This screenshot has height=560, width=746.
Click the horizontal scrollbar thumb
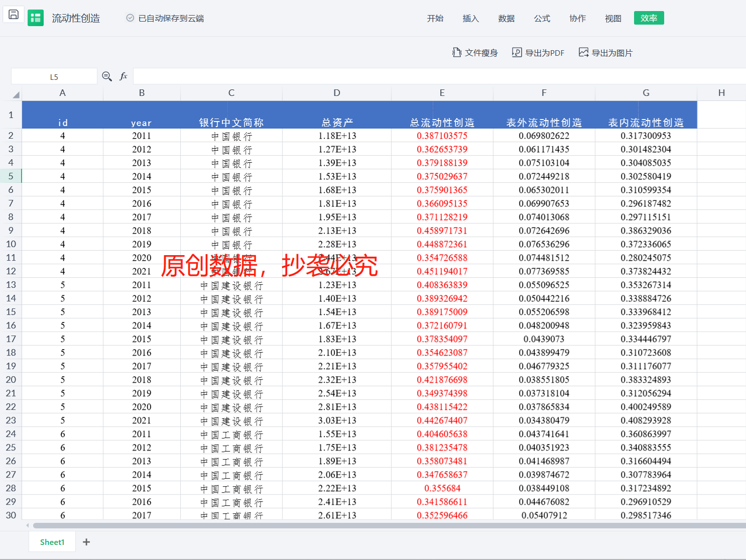[x=390, y=525]
